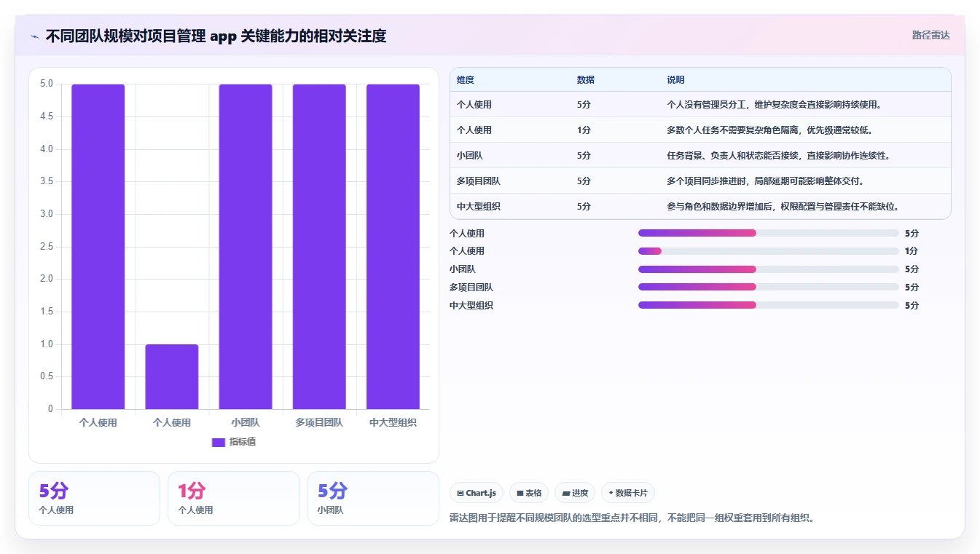
Task: Click the 小团队 label in the progress list
Action: (x=463, y=269)
